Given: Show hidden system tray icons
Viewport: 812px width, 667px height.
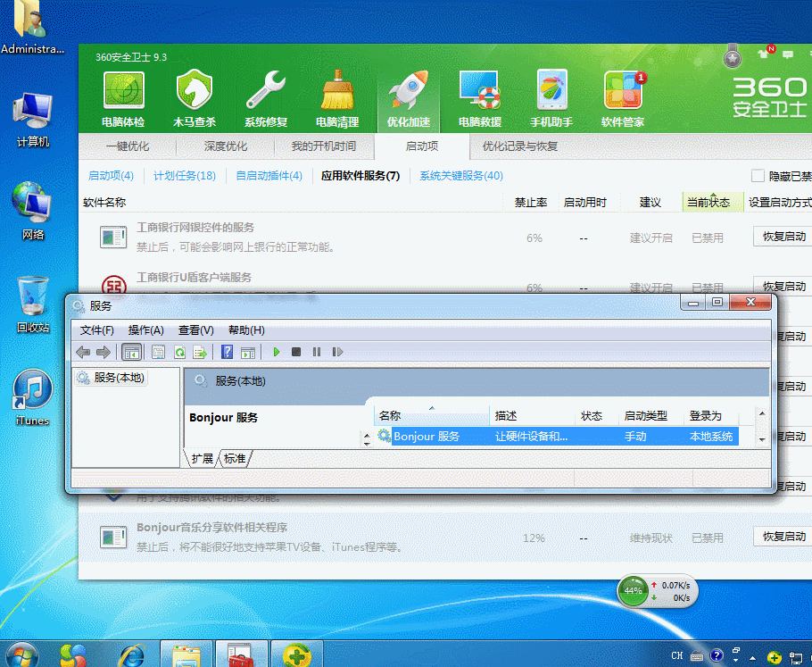Looking at the screenshot, I should point(752,658).
